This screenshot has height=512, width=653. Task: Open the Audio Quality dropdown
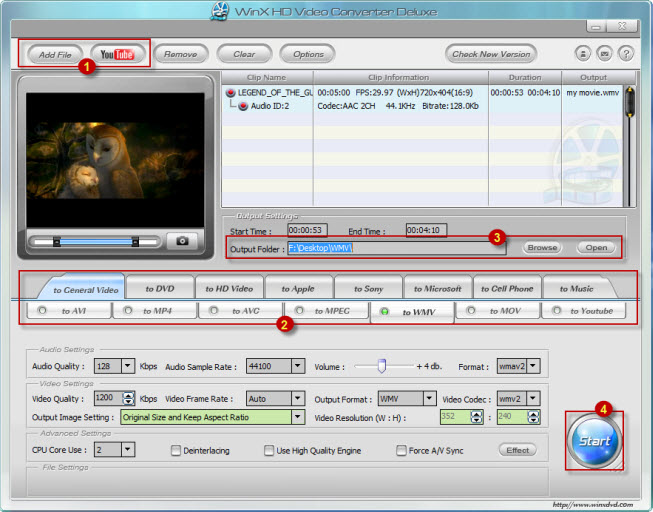coord(128,366)
